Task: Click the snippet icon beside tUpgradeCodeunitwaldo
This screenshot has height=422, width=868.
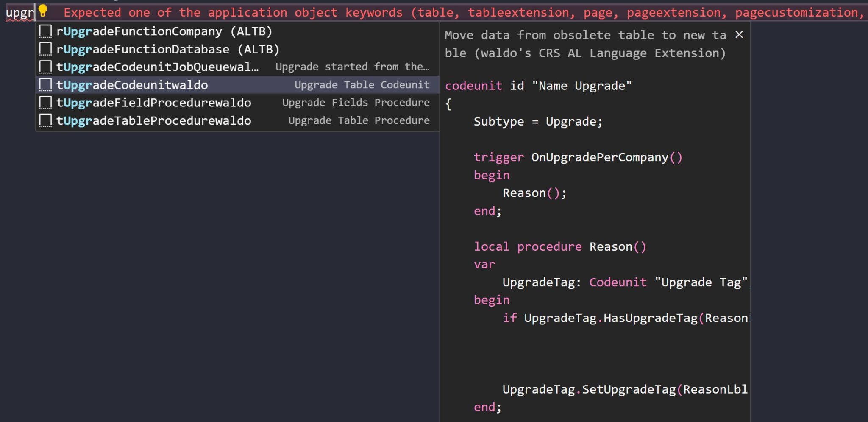Action: click(45, 85)
